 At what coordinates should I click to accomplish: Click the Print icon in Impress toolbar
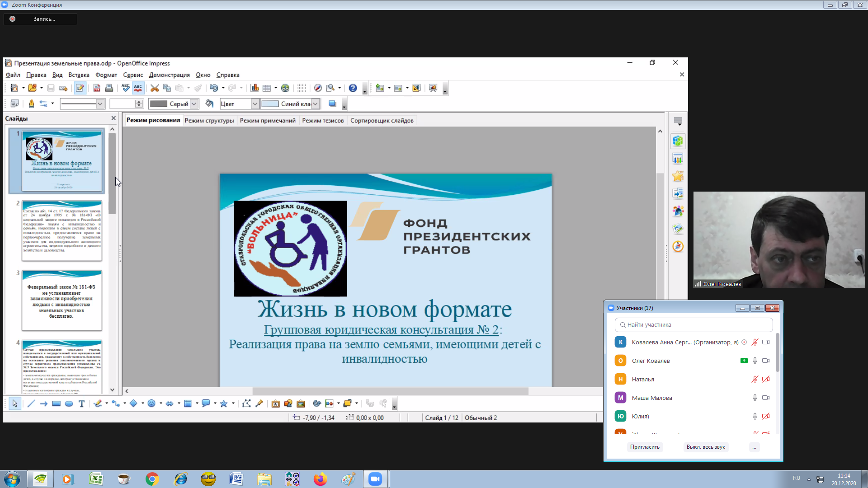(x=109, y=88)
